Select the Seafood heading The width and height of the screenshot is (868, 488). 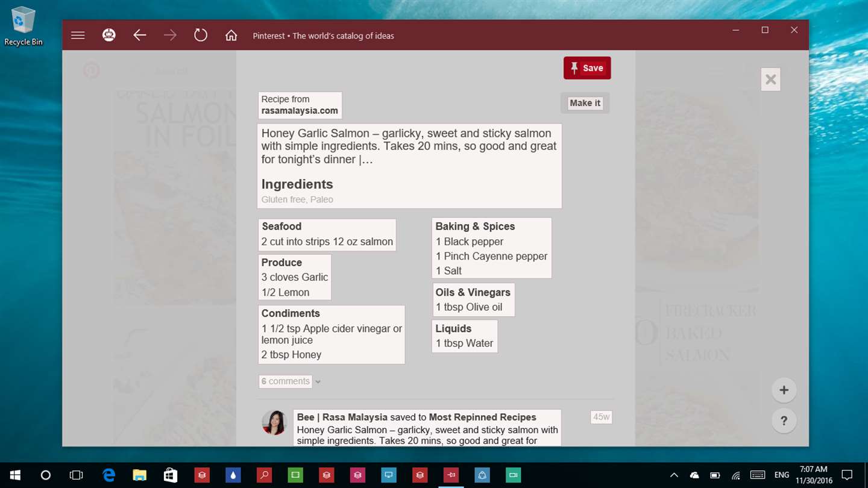[281, 227]
